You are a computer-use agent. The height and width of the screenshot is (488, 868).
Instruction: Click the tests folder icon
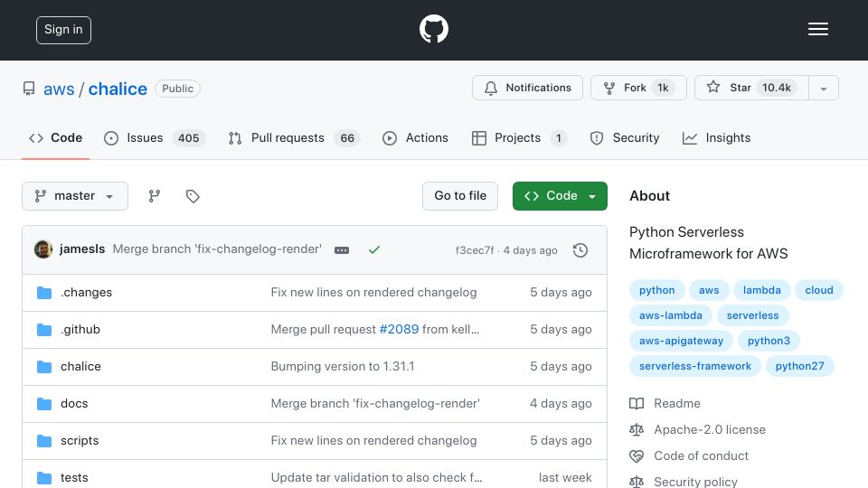point(44,477)
